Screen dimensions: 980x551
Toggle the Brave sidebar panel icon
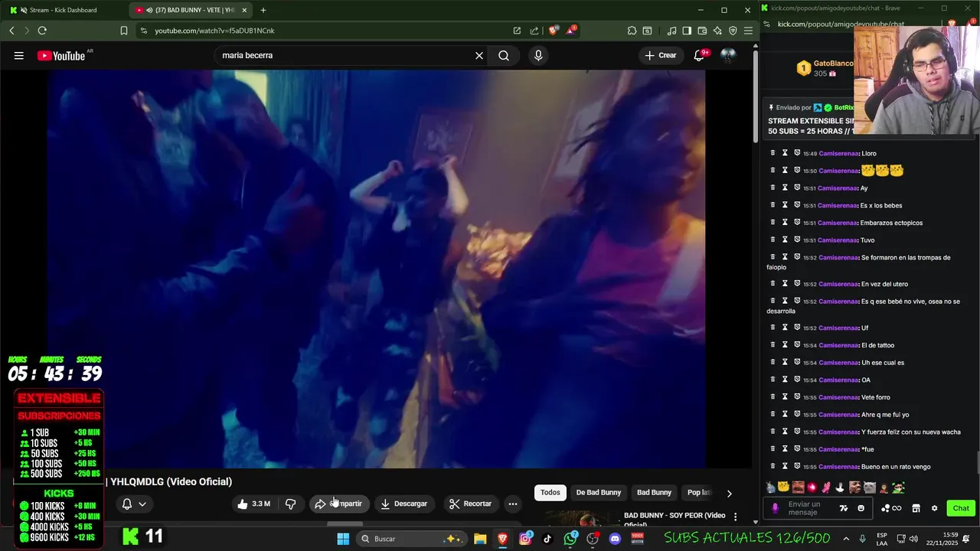click(687, 31)
